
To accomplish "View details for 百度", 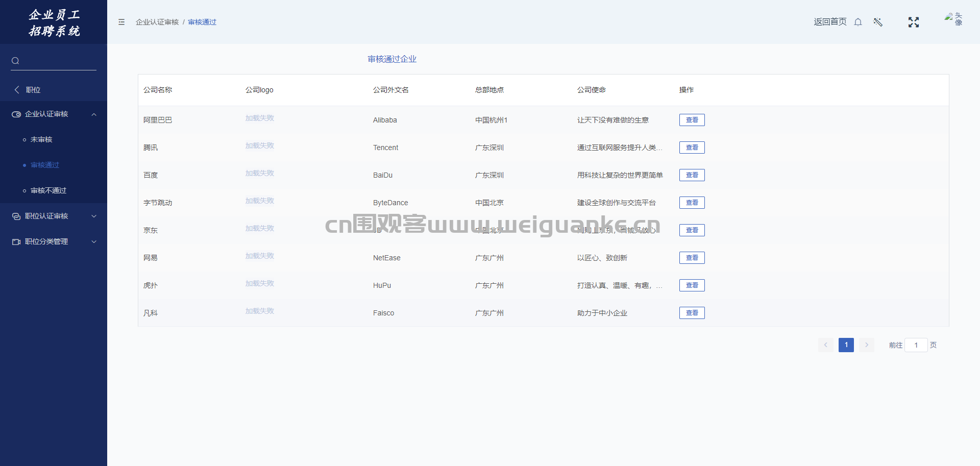I will (692, 175).
